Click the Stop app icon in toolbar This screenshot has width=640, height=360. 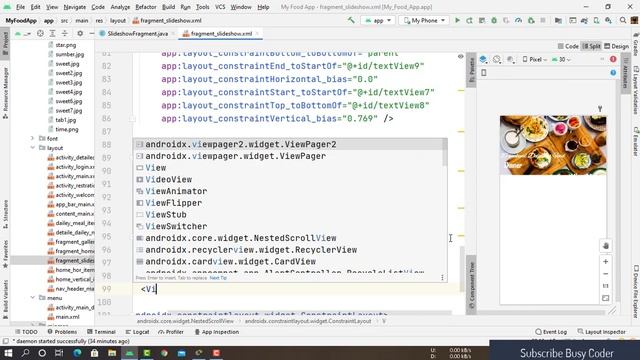543,20
